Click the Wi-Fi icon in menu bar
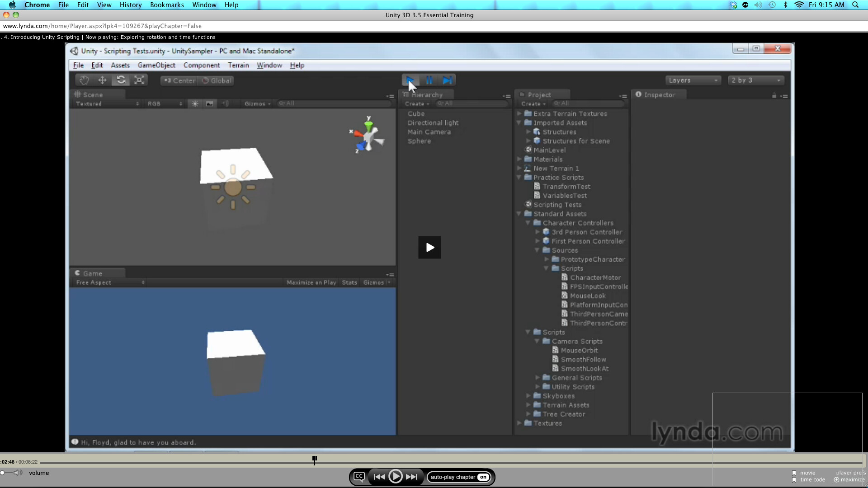The height and width of the screenshot is (488, 868). (x=799, y=5)
